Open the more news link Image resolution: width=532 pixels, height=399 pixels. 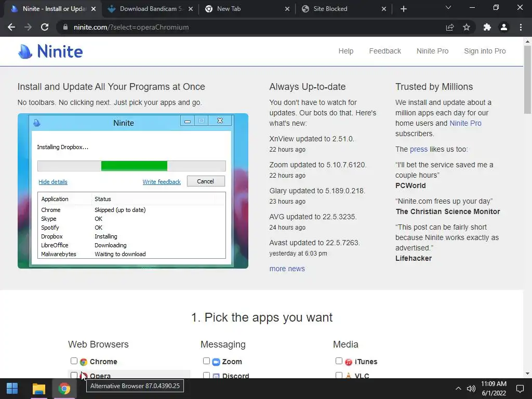[287, 269]
